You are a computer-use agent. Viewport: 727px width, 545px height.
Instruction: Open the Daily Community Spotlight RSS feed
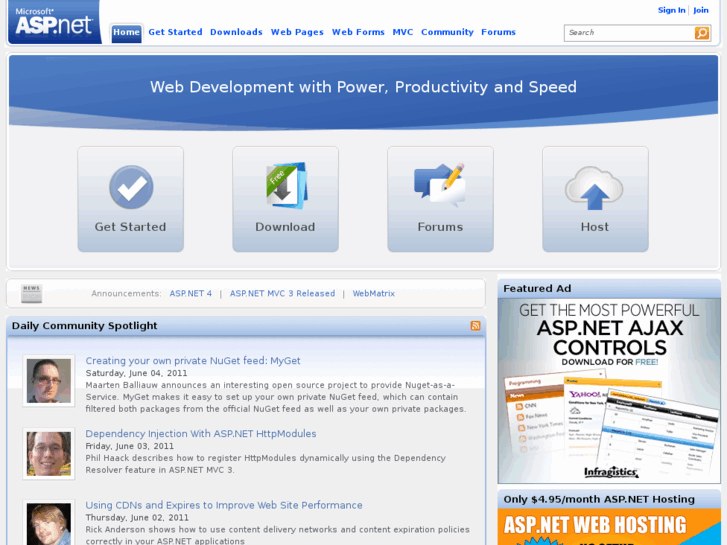(x=475, y=326)
